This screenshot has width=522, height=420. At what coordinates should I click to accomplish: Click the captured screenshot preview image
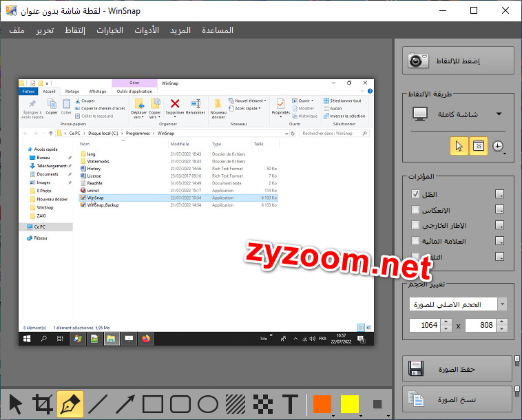(x=196, y=212)
